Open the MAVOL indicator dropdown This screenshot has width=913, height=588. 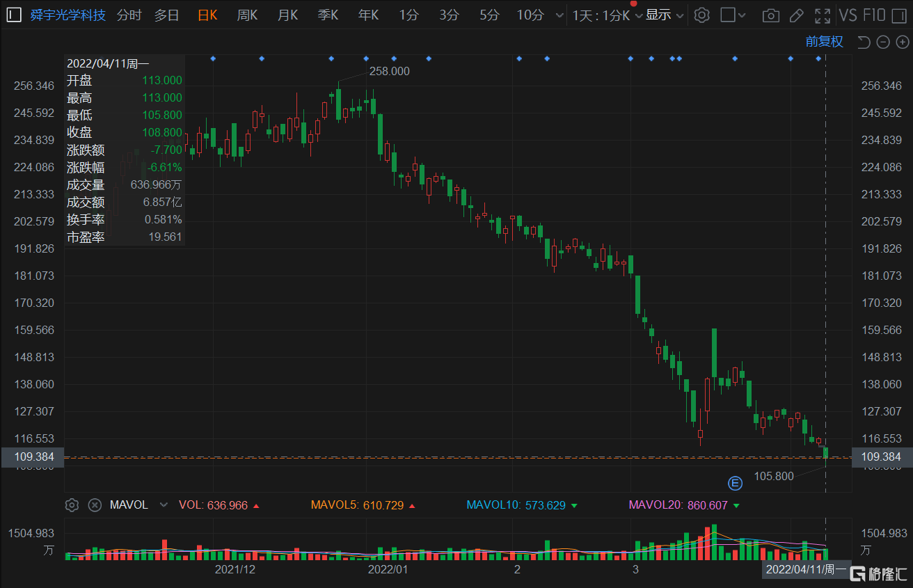click(x=164, y=505)
